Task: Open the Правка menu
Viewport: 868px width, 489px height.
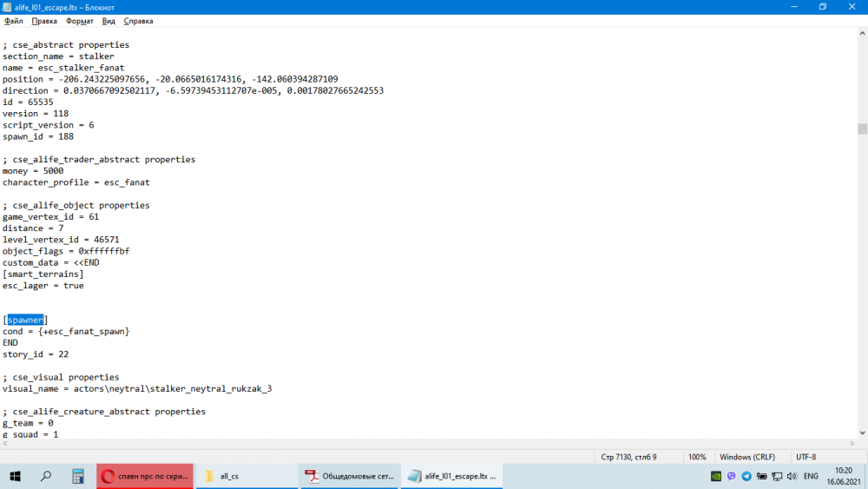Action: (x=44, y=21)
